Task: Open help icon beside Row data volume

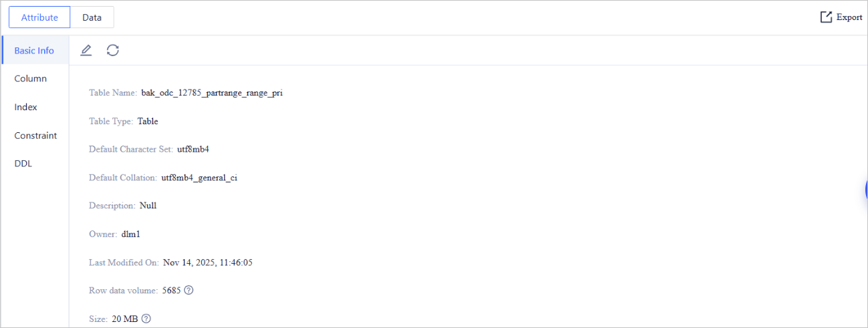Action: tap(189, 291)
